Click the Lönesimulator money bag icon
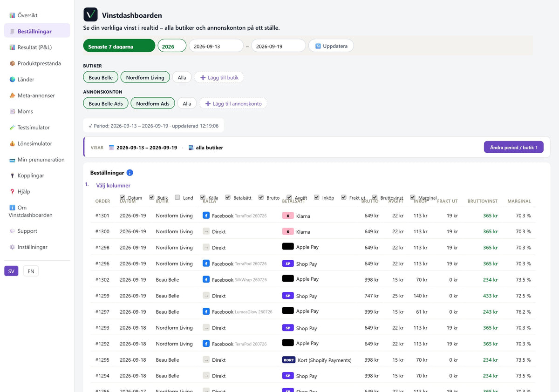The height and width of the screenshot is (392, 559). coord(13,143)
